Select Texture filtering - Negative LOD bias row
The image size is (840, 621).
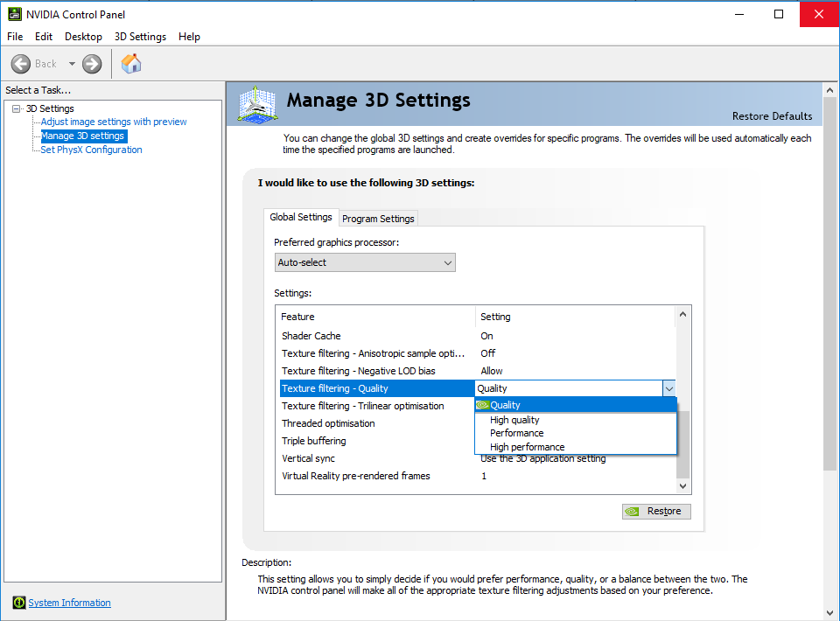[476, 371]
